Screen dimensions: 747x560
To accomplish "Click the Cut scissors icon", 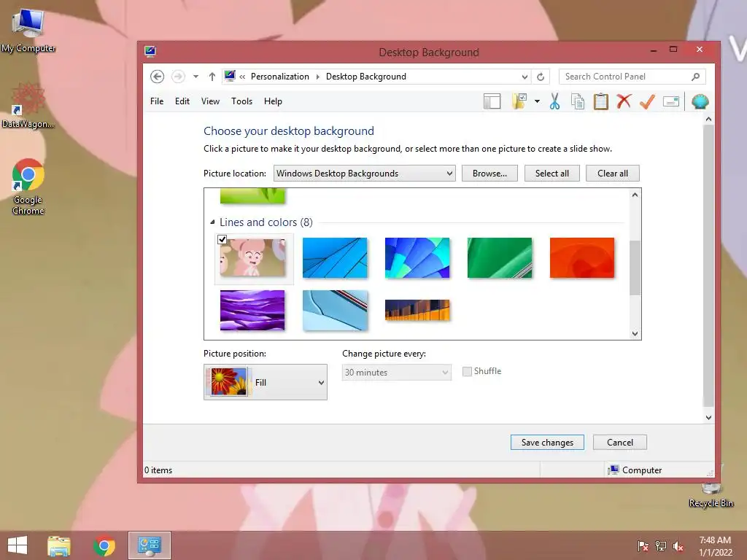I will click(554, 101).
